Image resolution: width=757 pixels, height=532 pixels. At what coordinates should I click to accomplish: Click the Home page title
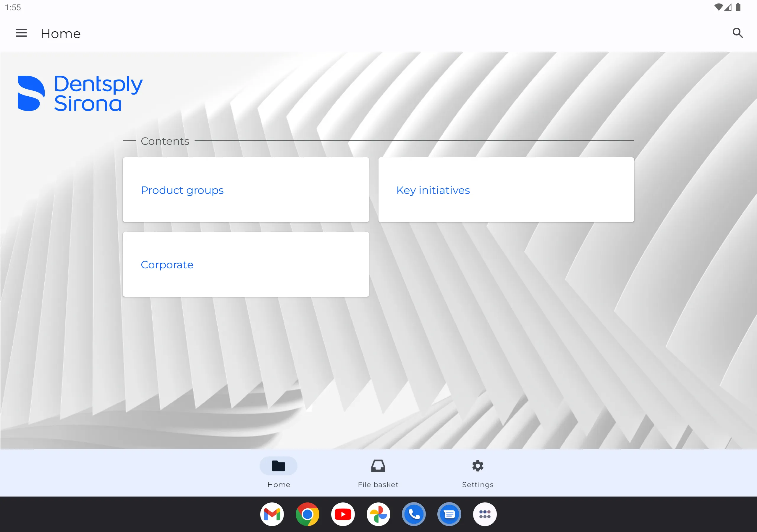(61, 34)
